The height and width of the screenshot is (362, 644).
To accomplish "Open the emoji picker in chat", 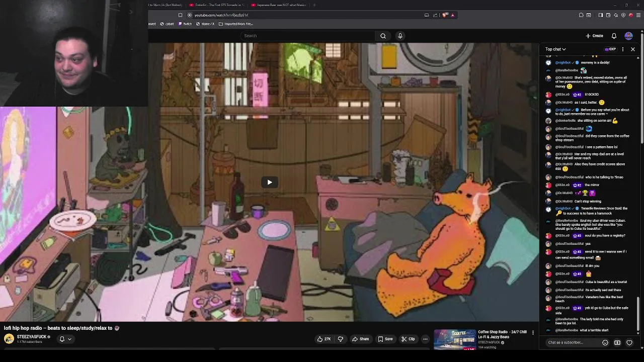I will [x=605, y=342].
